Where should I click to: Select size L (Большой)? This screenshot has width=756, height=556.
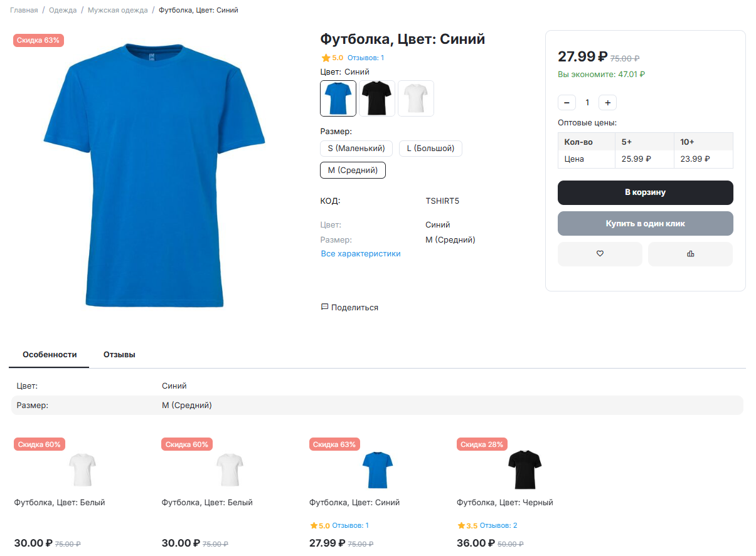tap(430, 149)
